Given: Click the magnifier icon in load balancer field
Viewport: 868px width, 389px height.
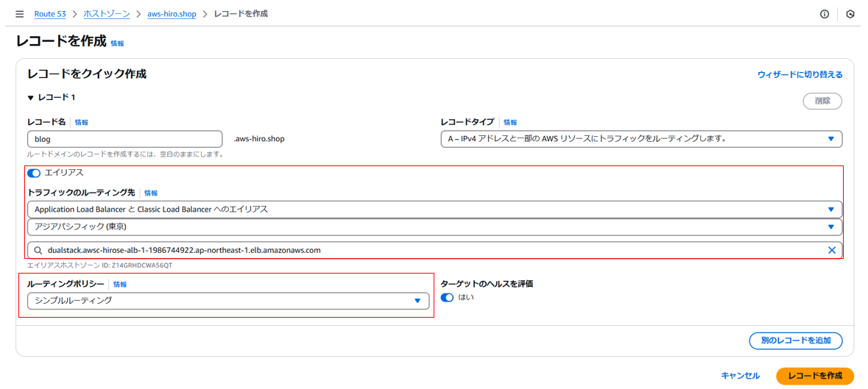Looking at the screenshot, I should coord(38,250).
